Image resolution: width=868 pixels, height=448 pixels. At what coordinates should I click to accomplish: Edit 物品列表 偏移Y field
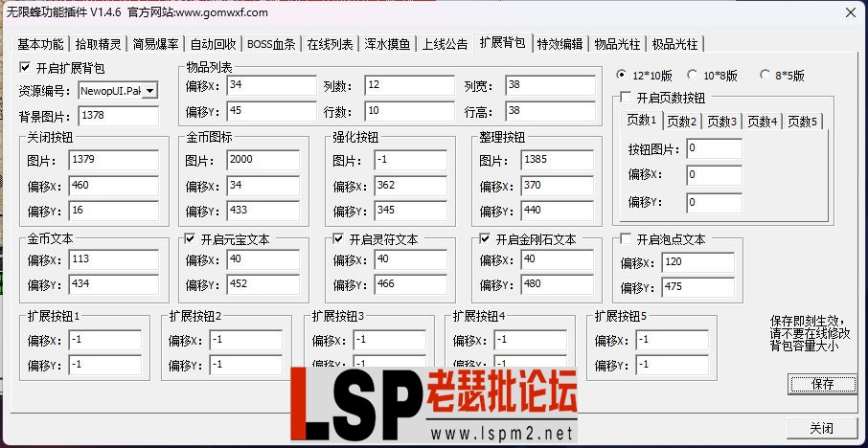(272, 112)
